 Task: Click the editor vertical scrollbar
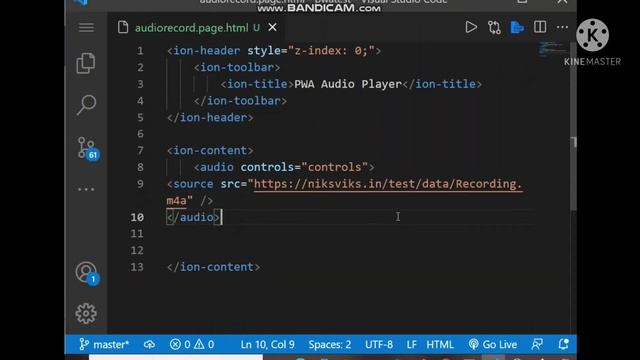tap(573, 127)
